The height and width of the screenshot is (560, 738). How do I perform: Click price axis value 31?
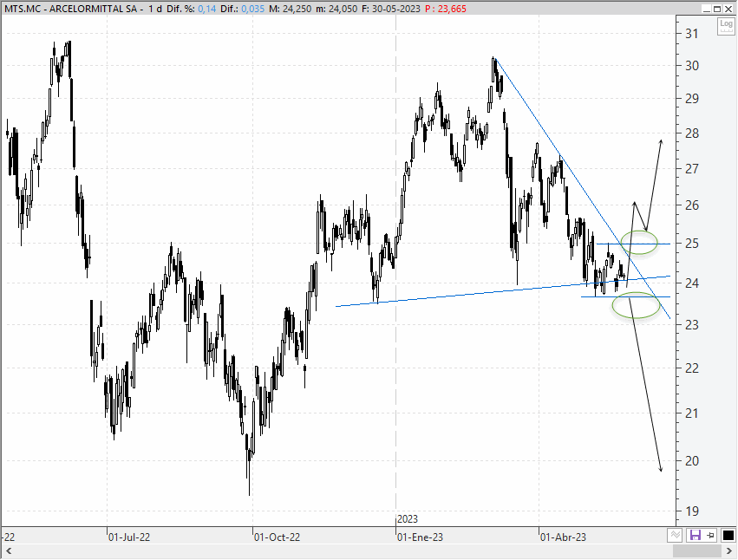pos(692,34)
